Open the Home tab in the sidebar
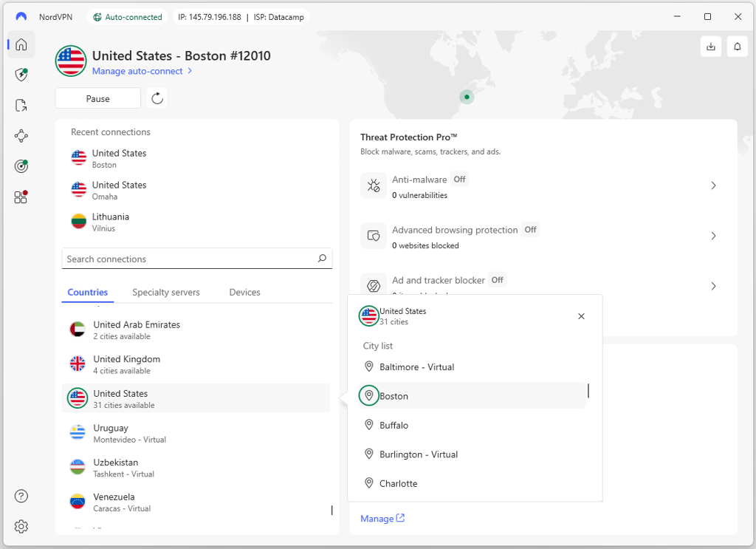This screenshot has height=549, width=756. pos(21,45)
